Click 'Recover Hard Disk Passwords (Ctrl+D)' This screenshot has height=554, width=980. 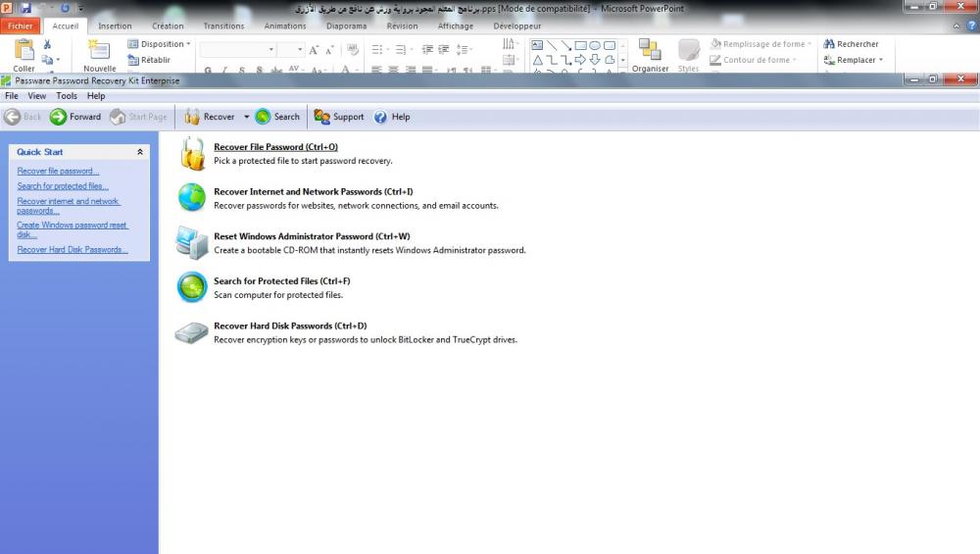290,326
